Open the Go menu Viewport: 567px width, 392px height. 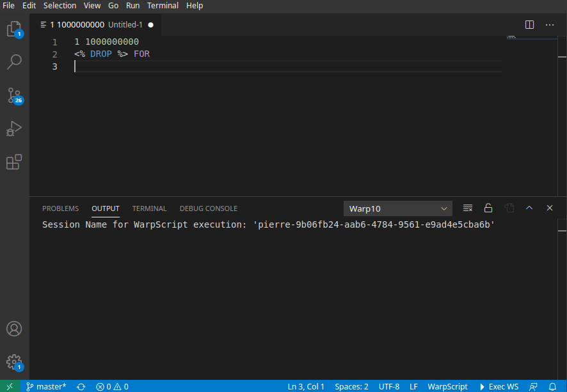(x=113, y=5)
